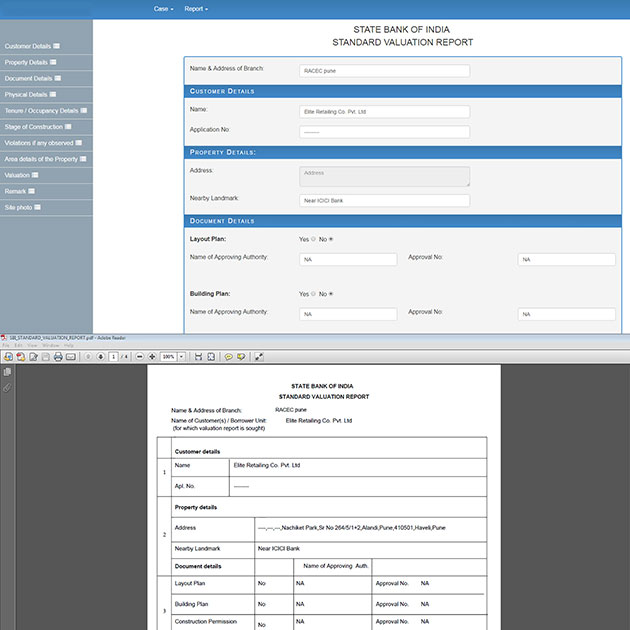The height and width of the screenshot is (630, 630).
Task: Click Nearby Landmark input field
Action: 385,200
